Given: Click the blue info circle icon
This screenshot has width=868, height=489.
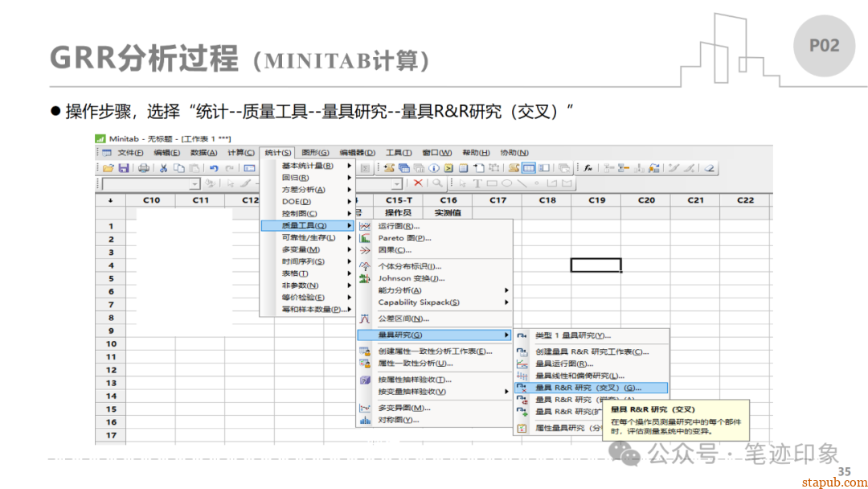Looking at the screenshot, I should pos(434,168).
